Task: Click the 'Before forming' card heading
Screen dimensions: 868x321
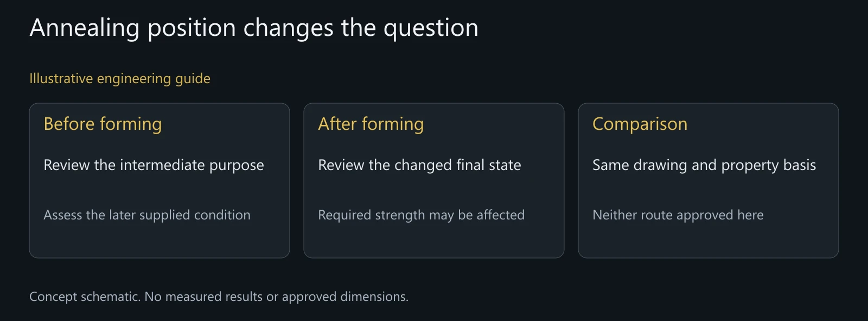Action: coord(103,124)
